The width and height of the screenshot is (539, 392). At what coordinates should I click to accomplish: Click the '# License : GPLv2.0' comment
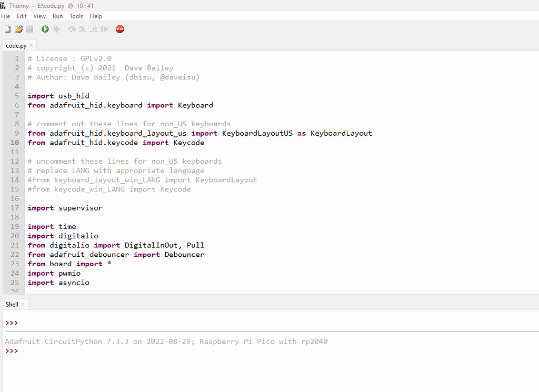tap(69, 59)
